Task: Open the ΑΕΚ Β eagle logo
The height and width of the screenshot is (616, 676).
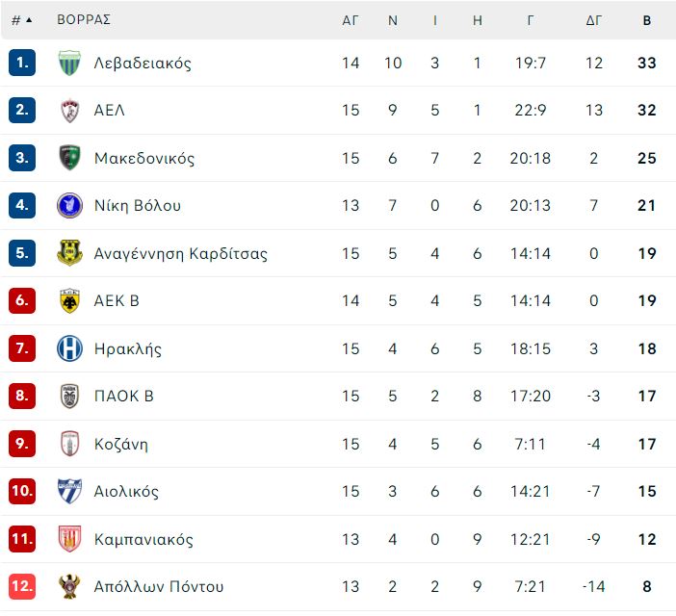Action: (69, 300)
